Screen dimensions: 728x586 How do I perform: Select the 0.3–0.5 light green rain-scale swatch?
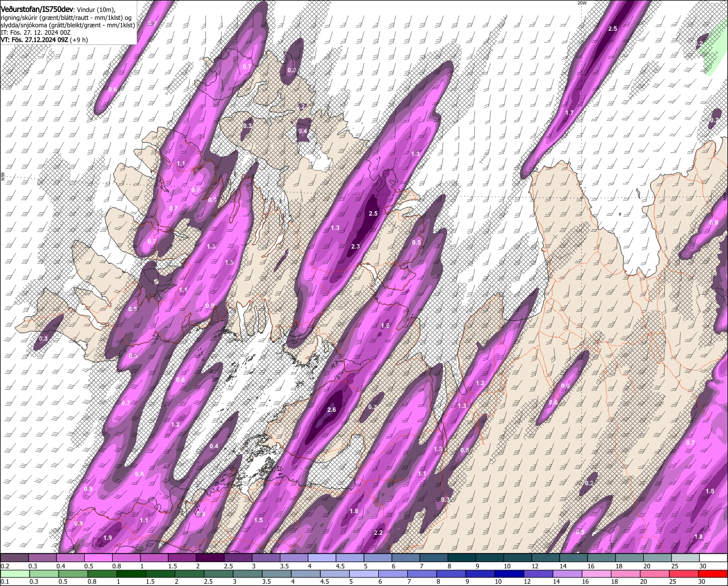44,573
